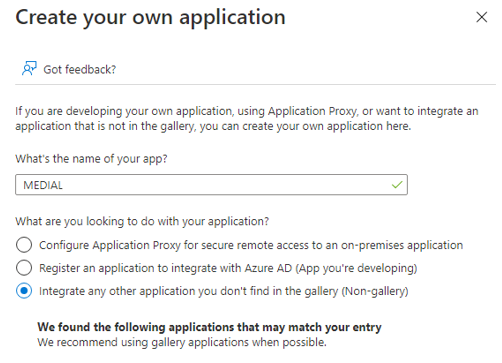Screen dimensions: 502x363
Task: Select Register an application with Azure AD option
Action: [24, 268]
